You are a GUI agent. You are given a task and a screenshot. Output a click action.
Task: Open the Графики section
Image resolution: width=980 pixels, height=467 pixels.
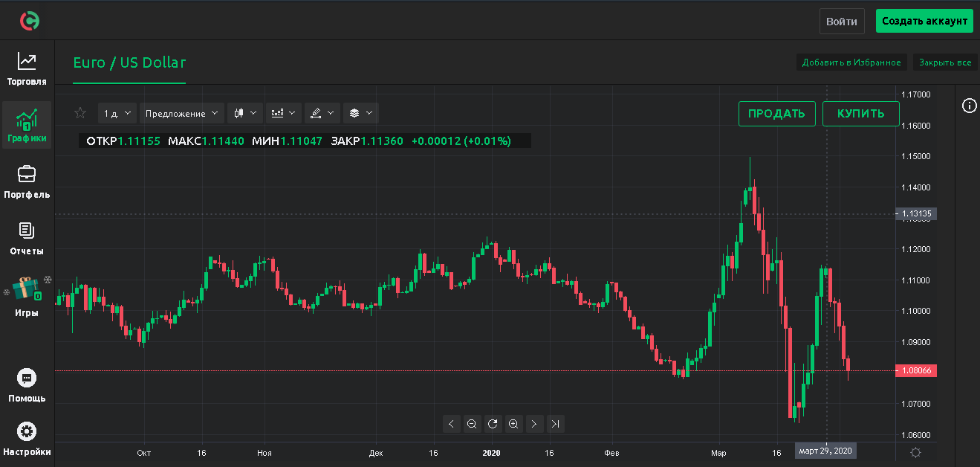click(27, 125)
